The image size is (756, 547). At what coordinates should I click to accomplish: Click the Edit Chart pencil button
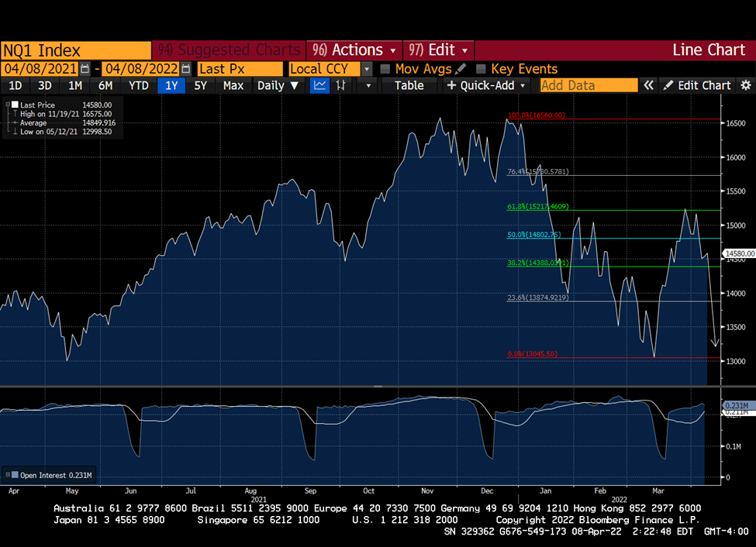tap(697, 85)
